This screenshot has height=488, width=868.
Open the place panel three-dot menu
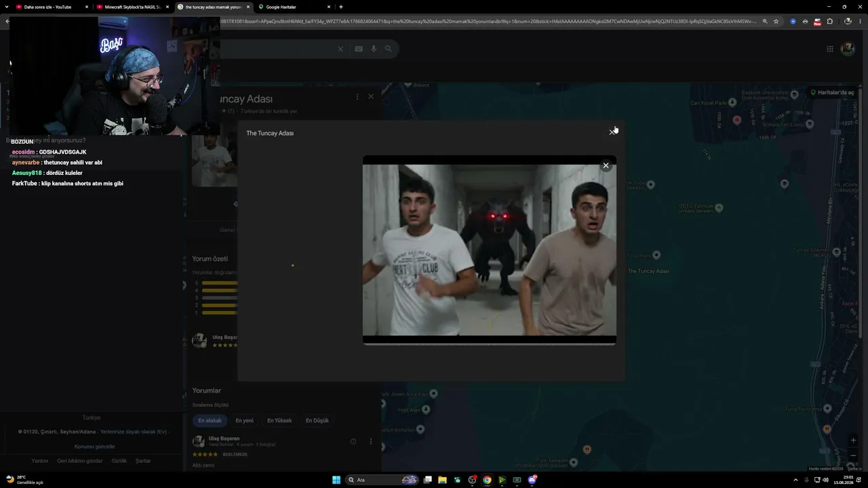(x=357, y=97)
